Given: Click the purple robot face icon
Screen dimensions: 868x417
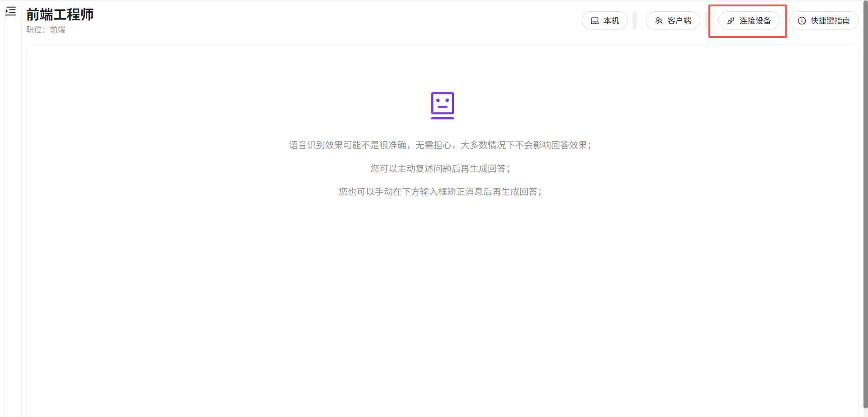Looking at the screenshot, I should 442,106.
